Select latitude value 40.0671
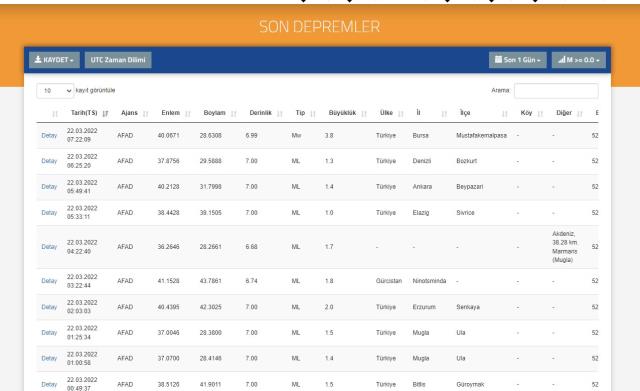The image size is (640, 391). coord(169,136)
